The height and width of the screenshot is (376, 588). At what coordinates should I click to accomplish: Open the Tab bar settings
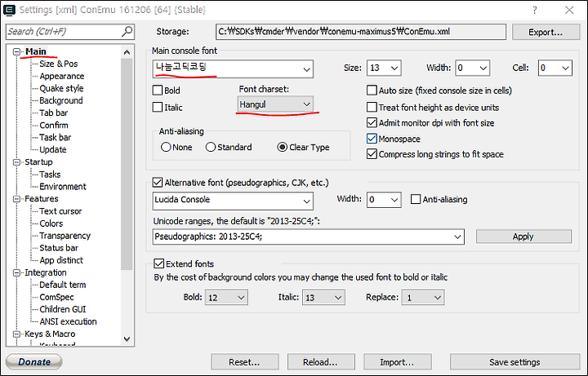pos(54,113)
